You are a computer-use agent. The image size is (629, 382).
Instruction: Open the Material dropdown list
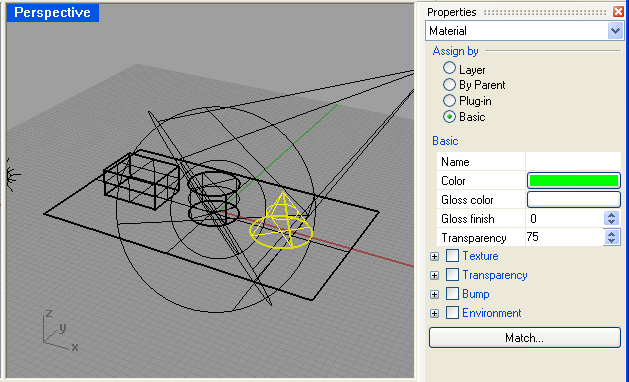point(615,31)
